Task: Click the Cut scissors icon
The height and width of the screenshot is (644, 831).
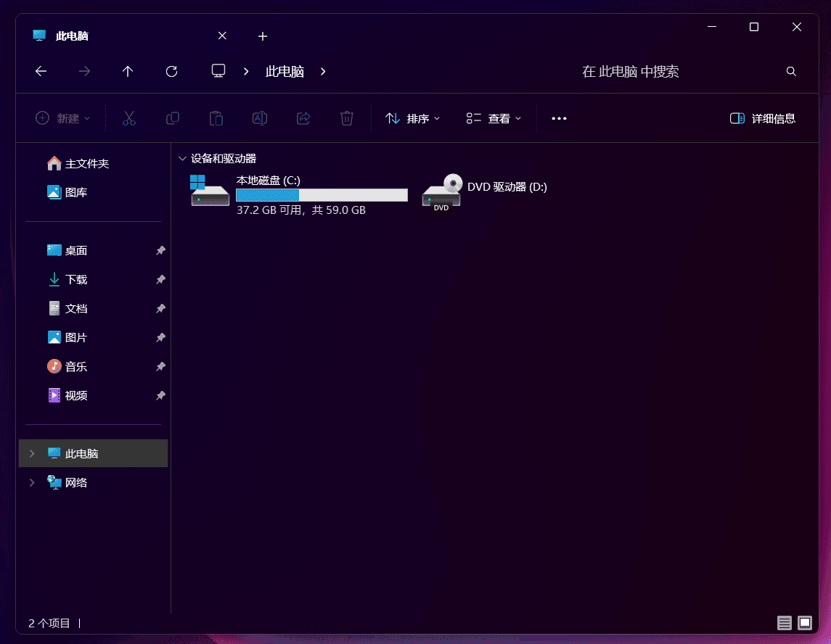Action: click(128, 118)
